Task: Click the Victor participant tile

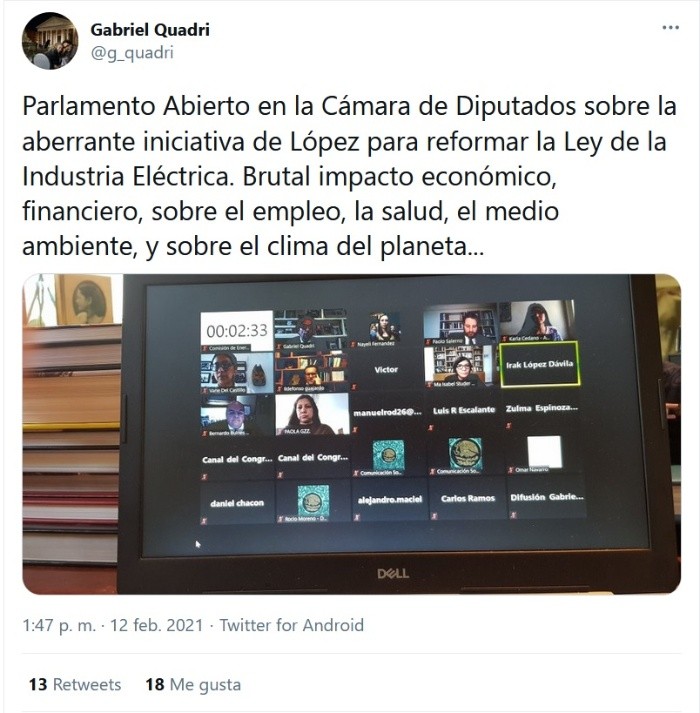Action: (386, 370)
